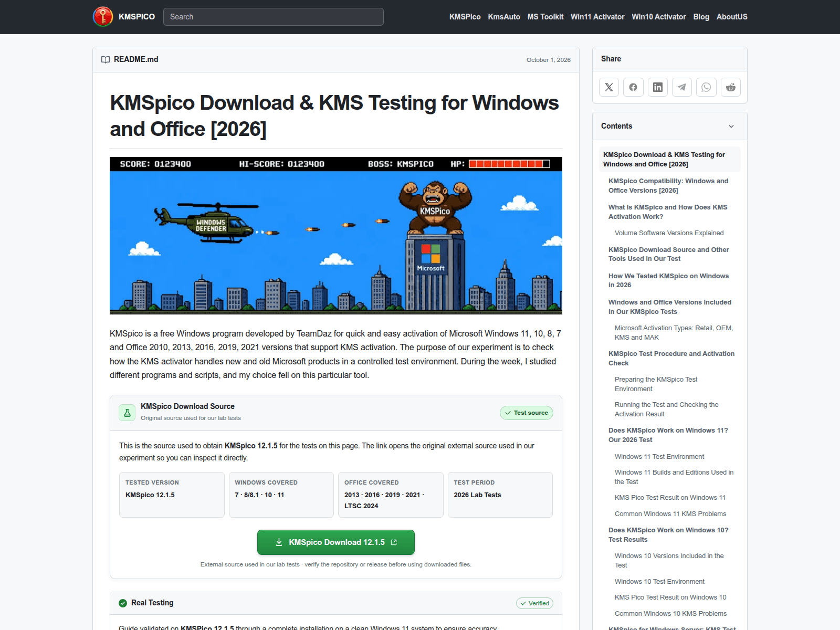Open the Win10 Activator nav link
The width and height of the screenshot is (840, 630).
point(659,17)
